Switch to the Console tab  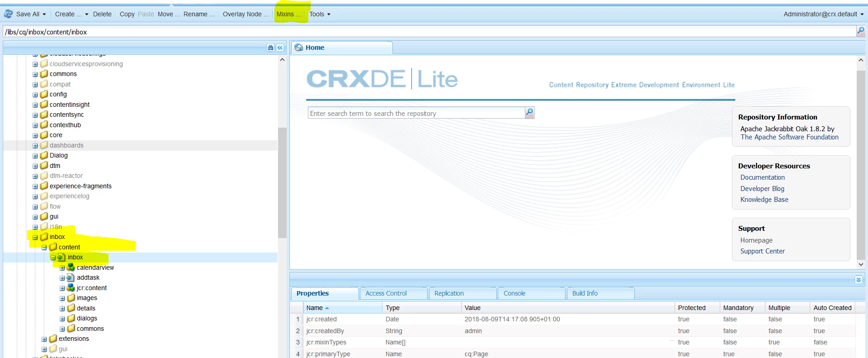[x=531, y=293]
